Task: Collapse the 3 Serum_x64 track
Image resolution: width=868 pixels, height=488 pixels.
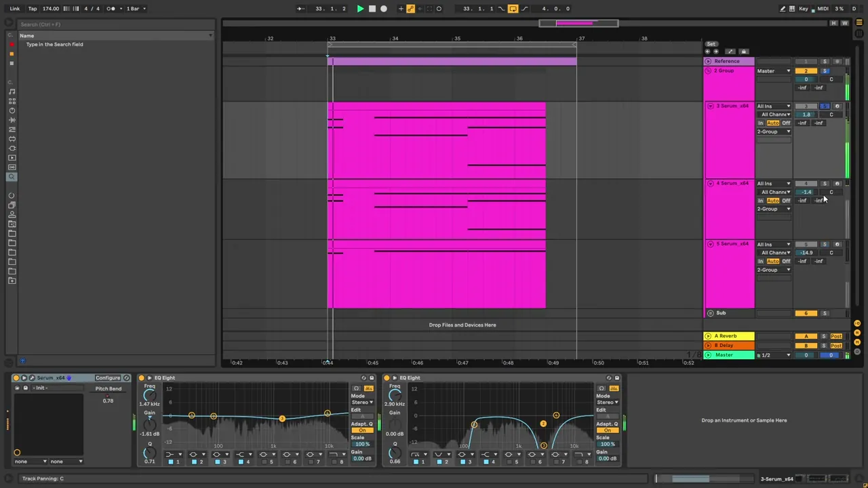Action: (710, 106)
